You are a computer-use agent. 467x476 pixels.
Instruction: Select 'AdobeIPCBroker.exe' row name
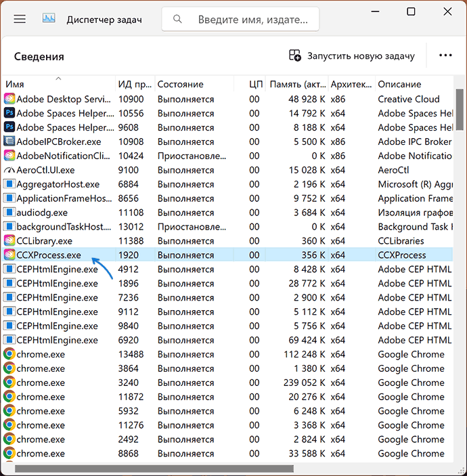59,142
